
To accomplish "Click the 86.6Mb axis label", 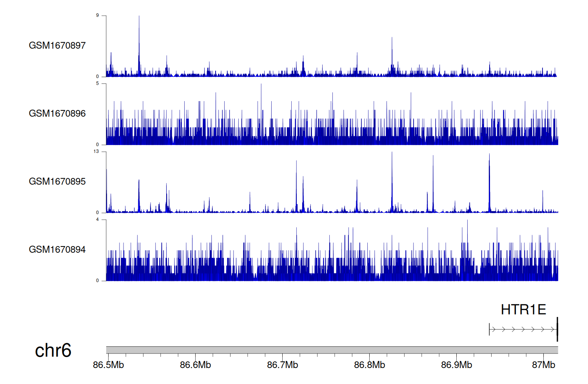I will (x=195, y=365).
